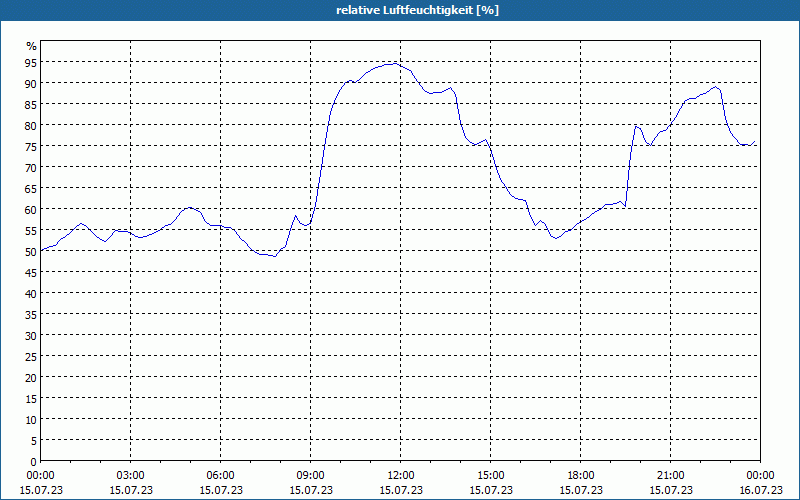Select the 03:00 time axis label
Image resolution: width=800 pixels, height=500 pixels.
(131, 476)
